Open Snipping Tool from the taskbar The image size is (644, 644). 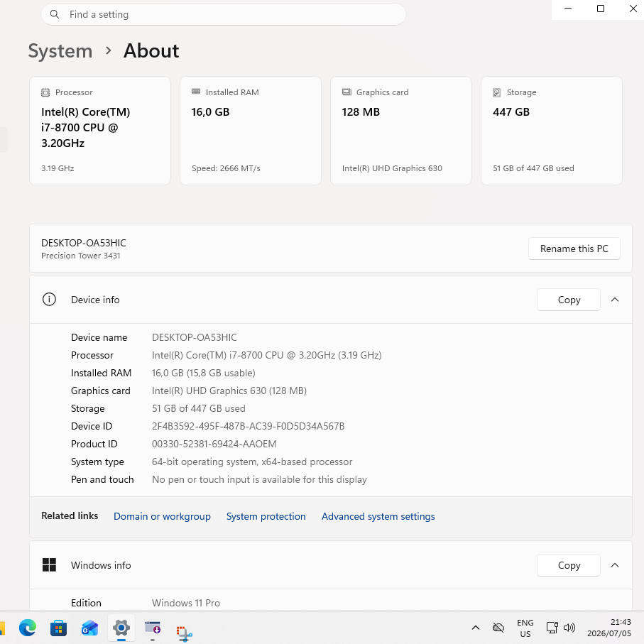pyautogui.click(x=184, y=633)
